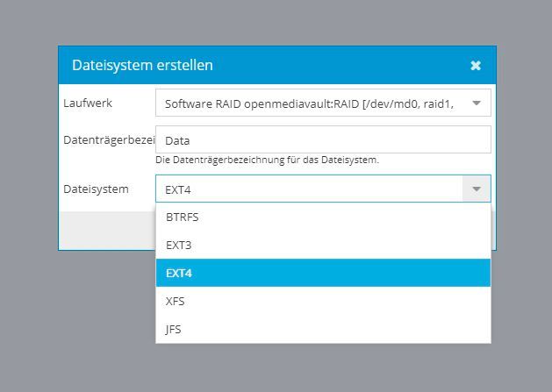Screen dimensions: 552x392
Task: Click the Laufwerk label
Action: click(x=88, y=103)
